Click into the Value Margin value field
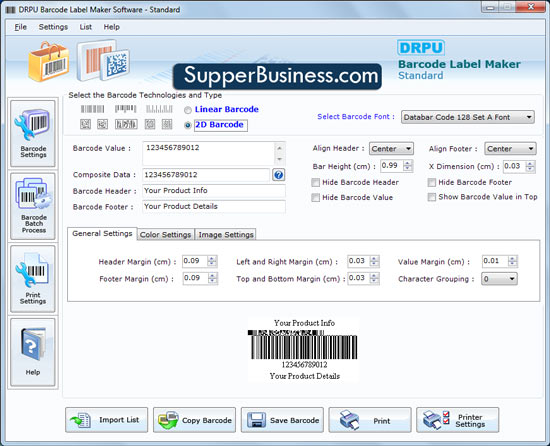550x446 pixels. pyautogui.click(x=495, y=261)
